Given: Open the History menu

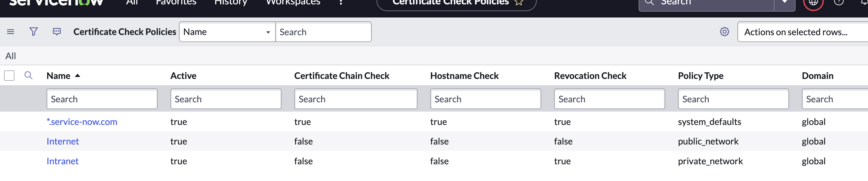Looking at the screenshot, I should click(x=231, y=3).
